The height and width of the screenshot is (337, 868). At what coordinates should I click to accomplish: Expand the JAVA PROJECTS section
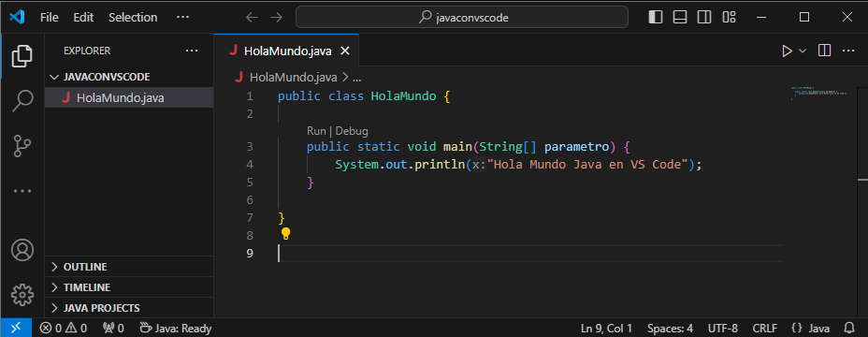point(129,308)
